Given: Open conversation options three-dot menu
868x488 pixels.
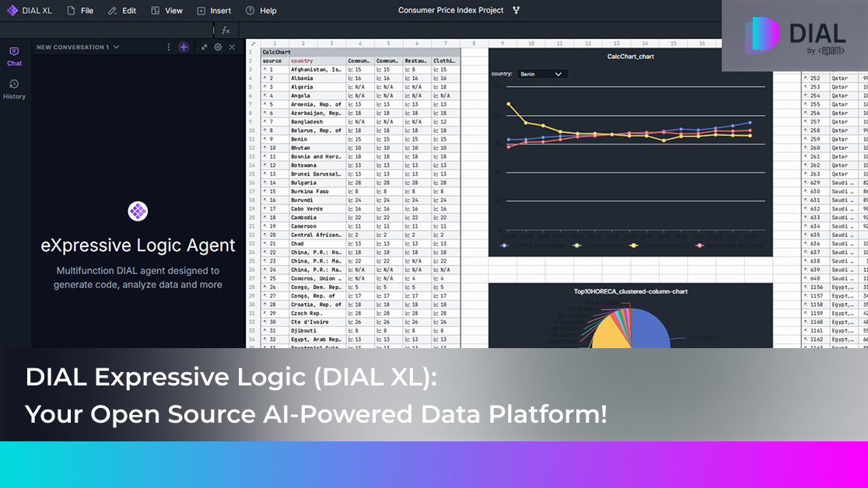Looking at the screenshot, I should coord(168,47).
